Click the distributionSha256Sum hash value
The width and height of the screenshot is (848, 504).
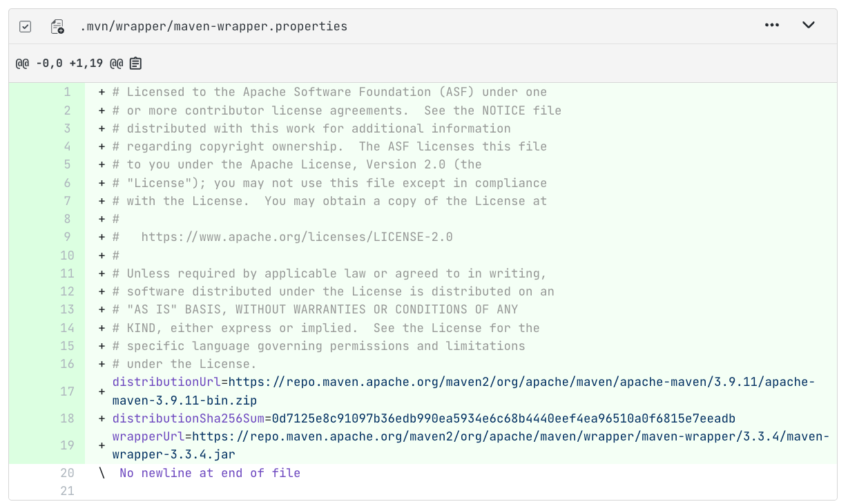coord(503,418)
